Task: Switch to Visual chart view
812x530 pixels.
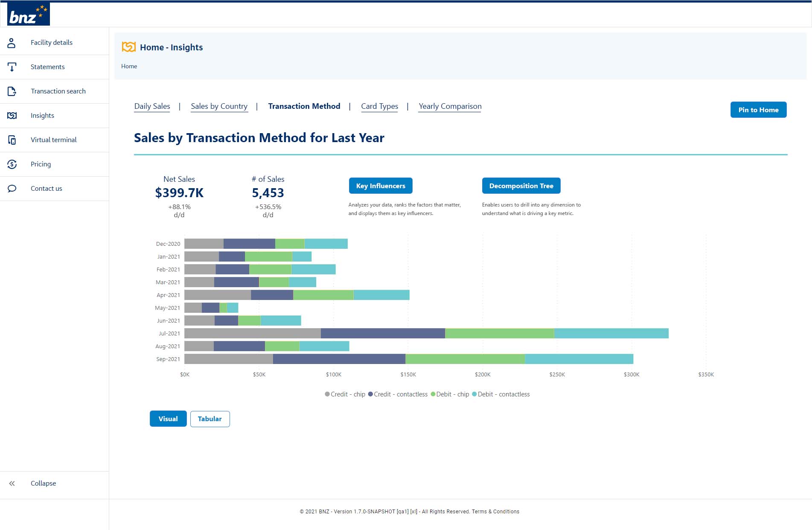Action: point(168,419)
